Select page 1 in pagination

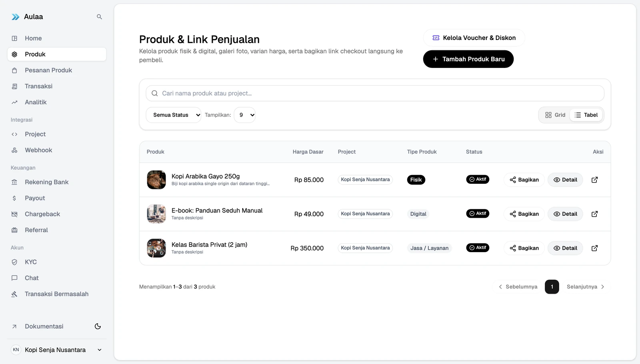(552, 287)
